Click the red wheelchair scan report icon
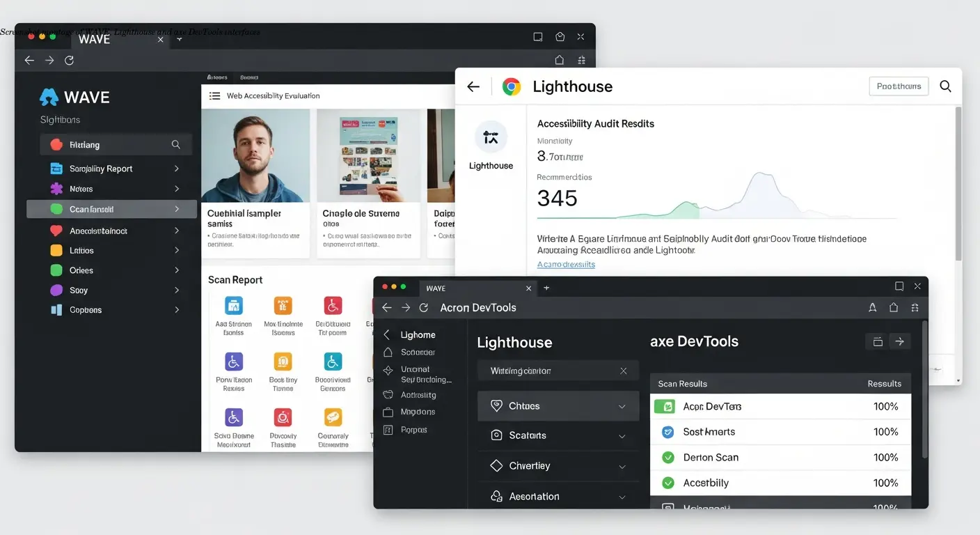This screenshot has width=980, height=535. (332, 304)
